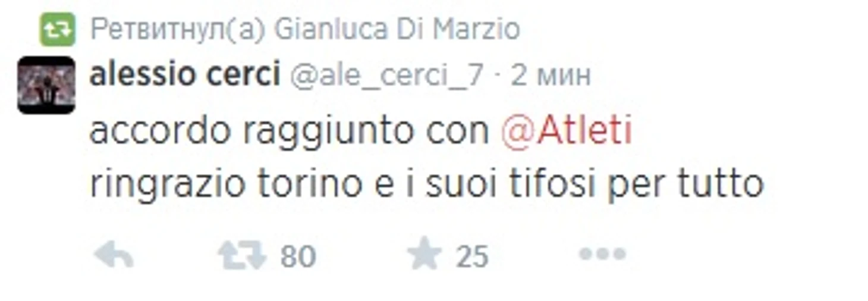Reply to the tweet with arrow icon
The height and width of the screenshot is (301, 868).
tap(114, 255)
